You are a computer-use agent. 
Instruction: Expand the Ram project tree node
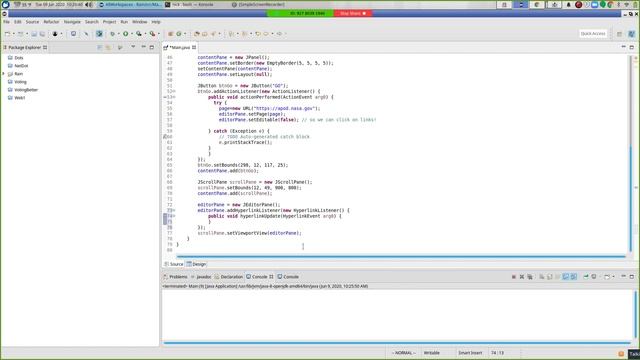click(4, 74)
